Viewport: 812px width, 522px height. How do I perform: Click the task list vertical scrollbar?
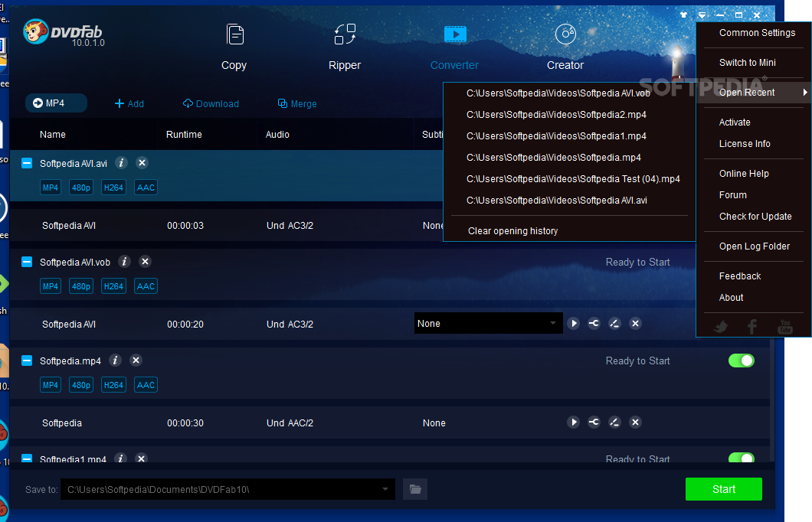tap(772, 399)
